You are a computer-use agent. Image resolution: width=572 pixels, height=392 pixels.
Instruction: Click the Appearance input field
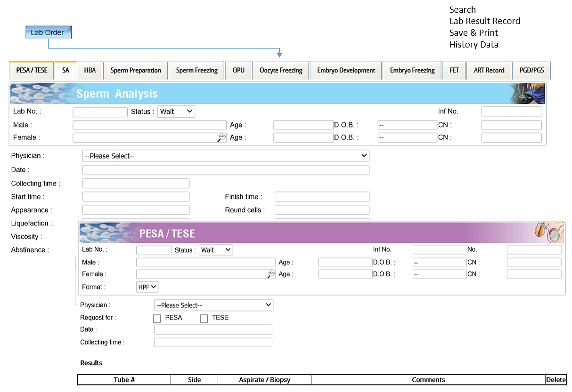click(136, 210)
